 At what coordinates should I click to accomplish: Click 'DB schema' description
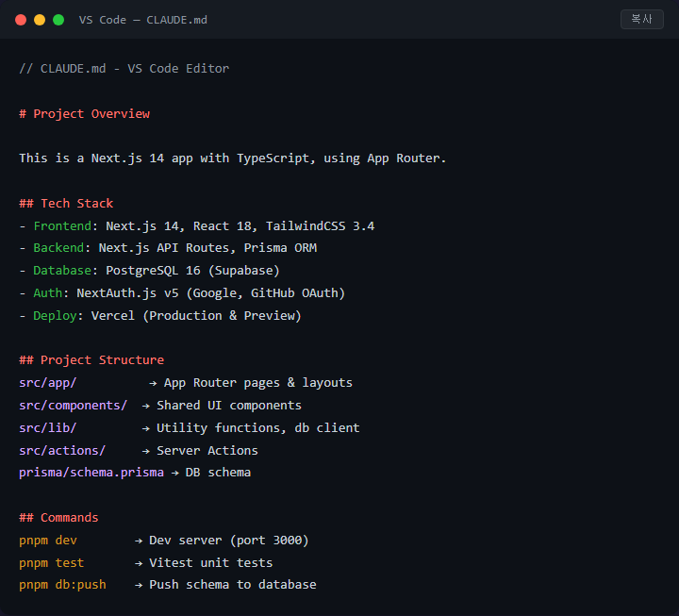[218, 473]
